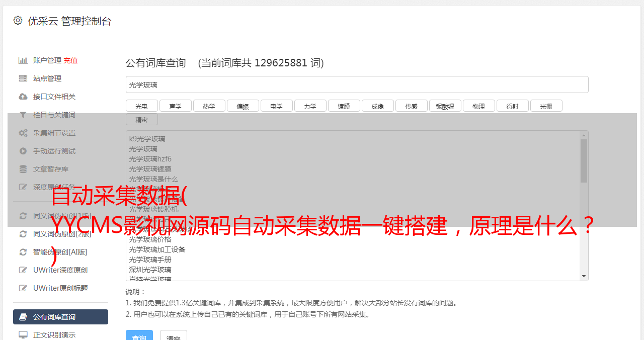Image resolution: width=644 pixels, height=340 pixels.
Task: Select the 力学 tag button
Action: click(x=310, y=106)
